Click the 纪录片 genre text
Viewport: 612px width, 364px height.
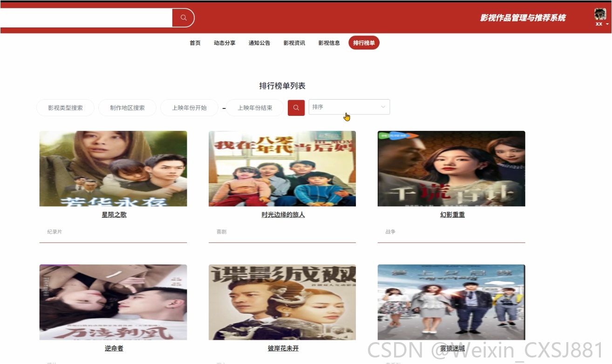pyautogui.click(x=54, y=231)
